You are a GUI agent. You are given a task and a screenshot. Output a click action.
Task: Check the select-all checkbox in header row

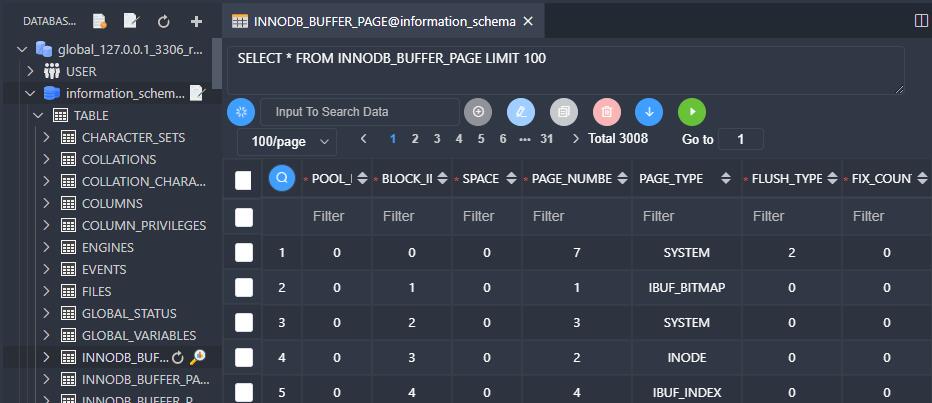[243, 180]
